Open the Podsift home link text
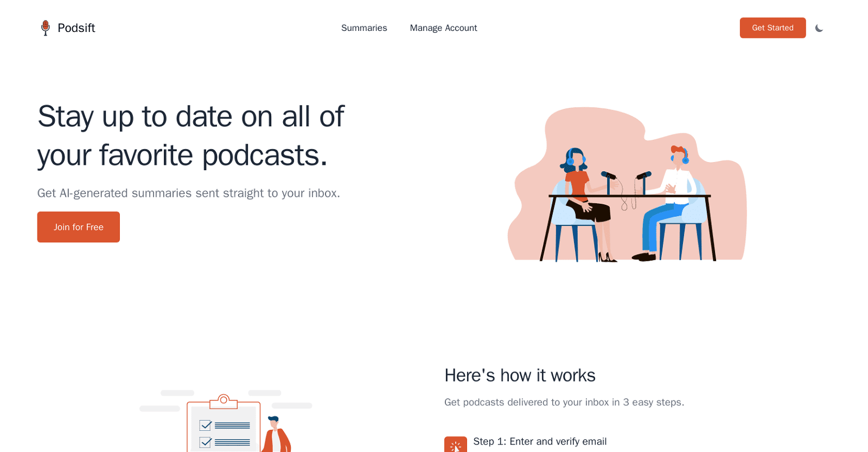Viewport: 868px width, 452px height. click(x=76, y=28)
